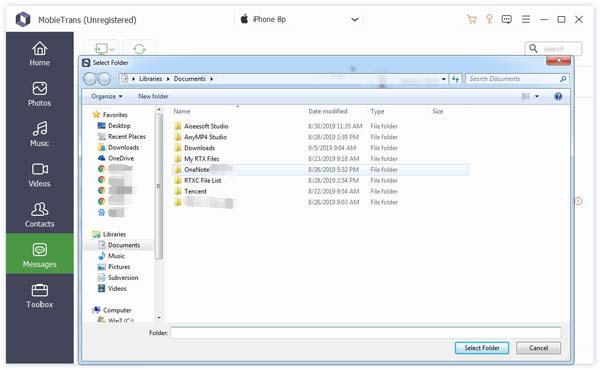This screenshot has width=600, height=370.
Task: Open the view options dropdown arrow
Action: point(537,96)
